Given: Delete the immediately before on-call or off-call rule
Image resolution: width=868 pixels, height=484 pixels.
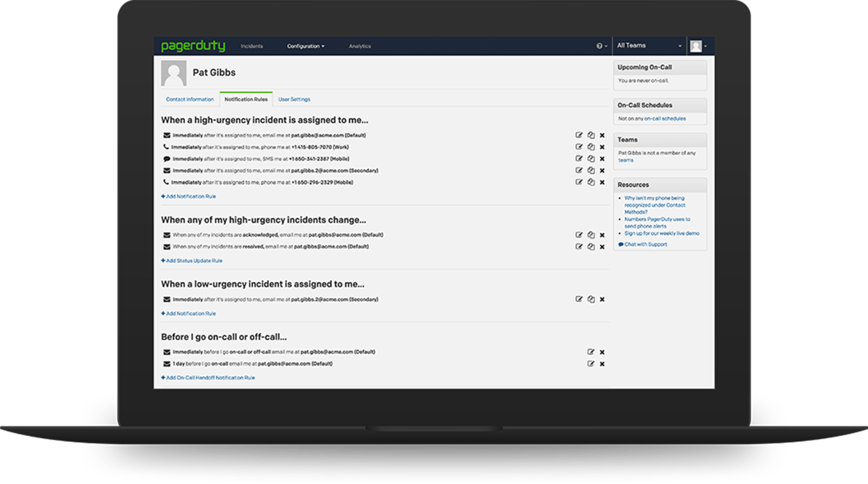Looking at the screenshot, I should [602, 352].
